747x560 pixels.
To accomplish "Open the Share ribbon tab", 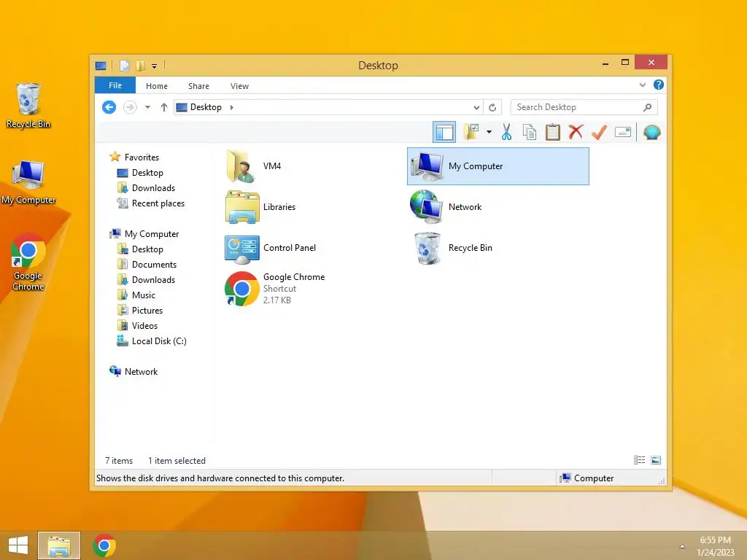I will pyautogui.click(x=198, y=86).
